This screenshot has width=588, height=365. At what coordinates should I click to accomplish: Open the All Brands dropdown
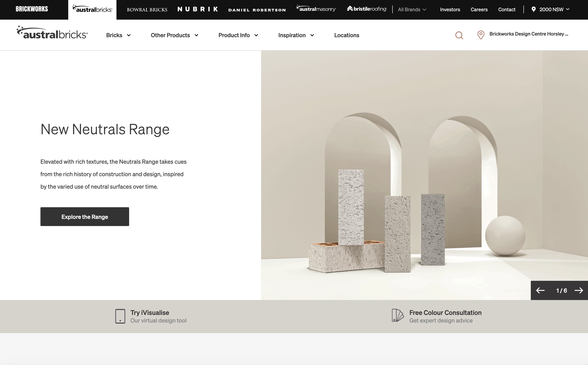tap(412, 9)
